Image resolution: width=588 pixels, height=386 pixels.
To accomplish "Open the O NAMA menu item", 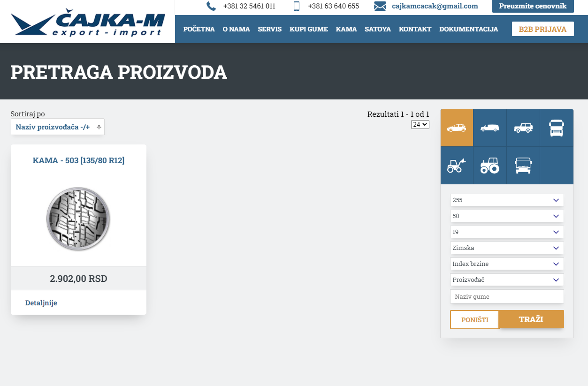I will tap(236, 29).
